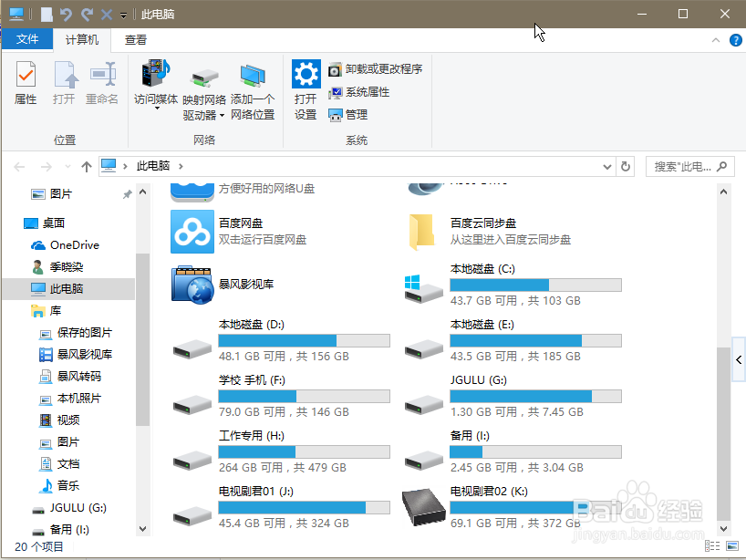746x560 pixels.
Task: Select the 百度云同步盘 folder
Action: (x=490, y=232)
